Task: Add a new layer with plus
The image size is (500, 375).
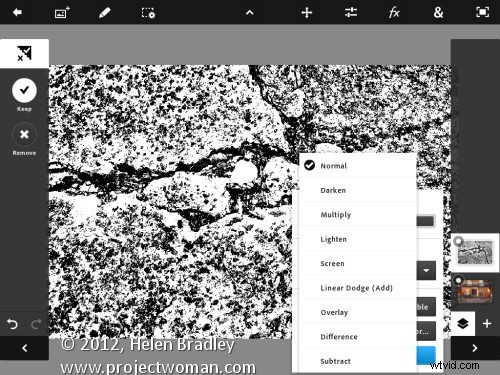Action: 487,323
